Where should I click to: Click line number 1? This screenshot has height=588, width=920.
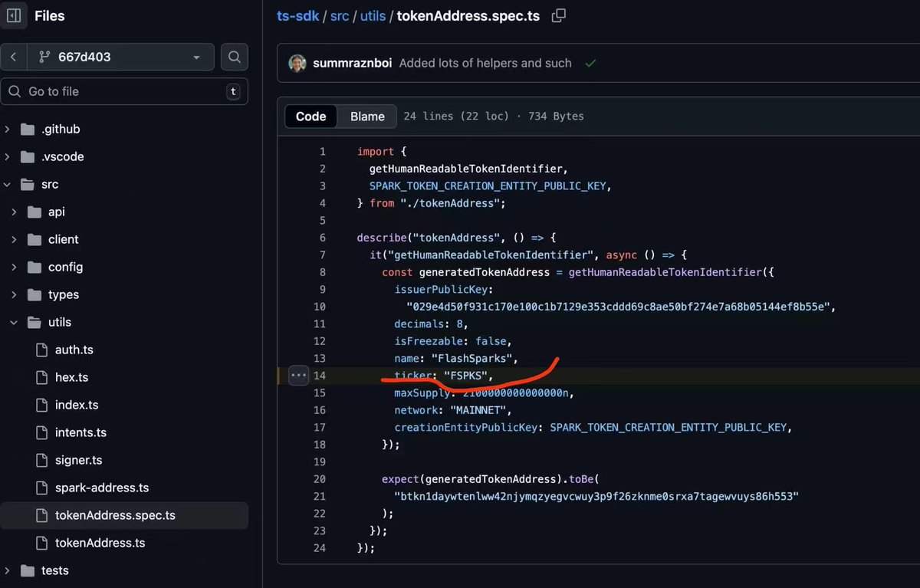pyautogui.click(x=323, y=152)
